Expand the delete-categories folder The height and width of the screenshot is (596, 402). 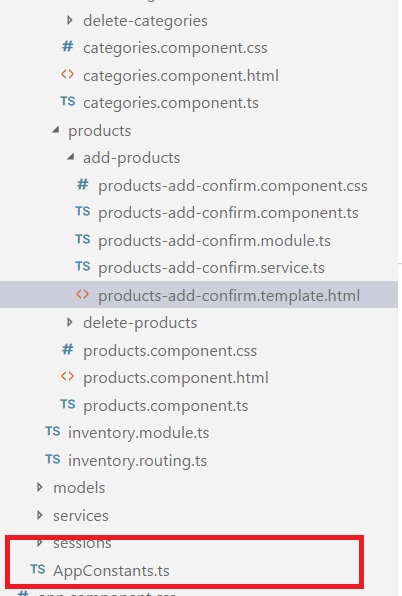click(70, 20)
